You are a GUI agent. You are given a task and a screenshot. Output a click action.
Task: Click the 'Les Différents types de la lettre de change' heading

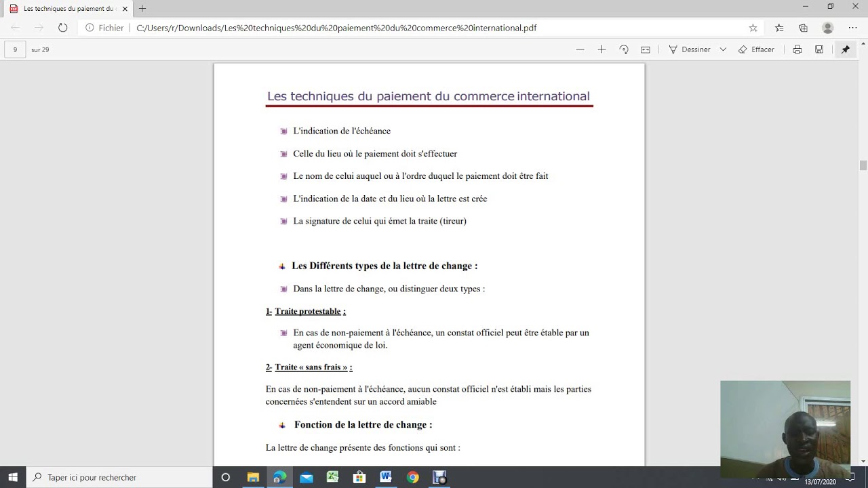(x=384, y=266)
